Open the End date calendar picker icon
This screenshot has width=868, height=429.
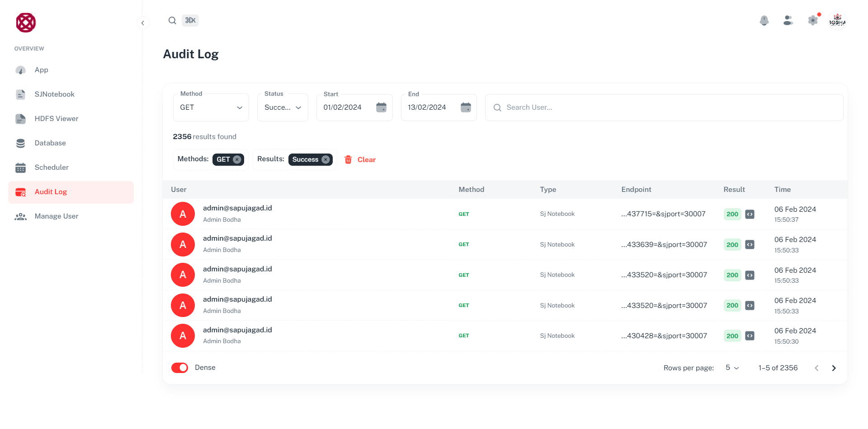466,107
